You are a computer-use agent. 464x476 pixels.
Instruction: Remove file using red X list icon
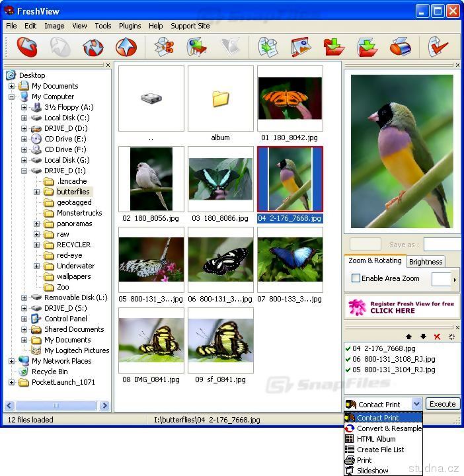[x=437, y=337]
